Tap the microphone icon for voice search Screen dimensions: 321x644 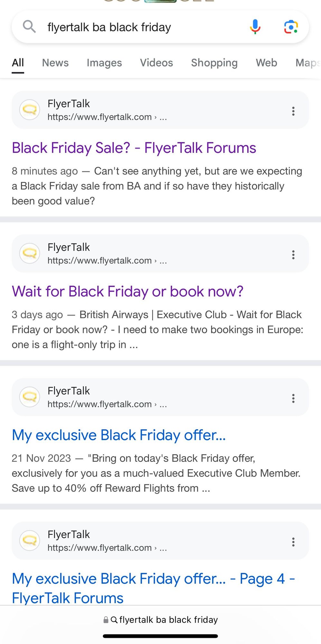tap(254, 27)
